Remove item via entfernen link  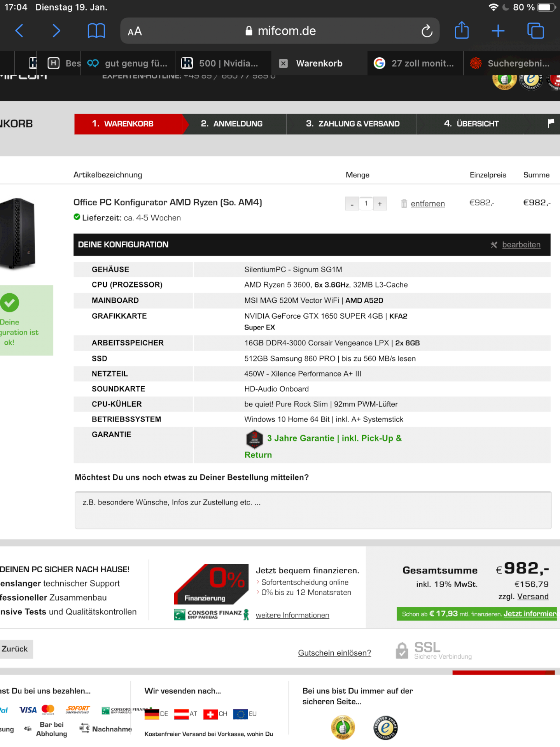coord(428,203)
